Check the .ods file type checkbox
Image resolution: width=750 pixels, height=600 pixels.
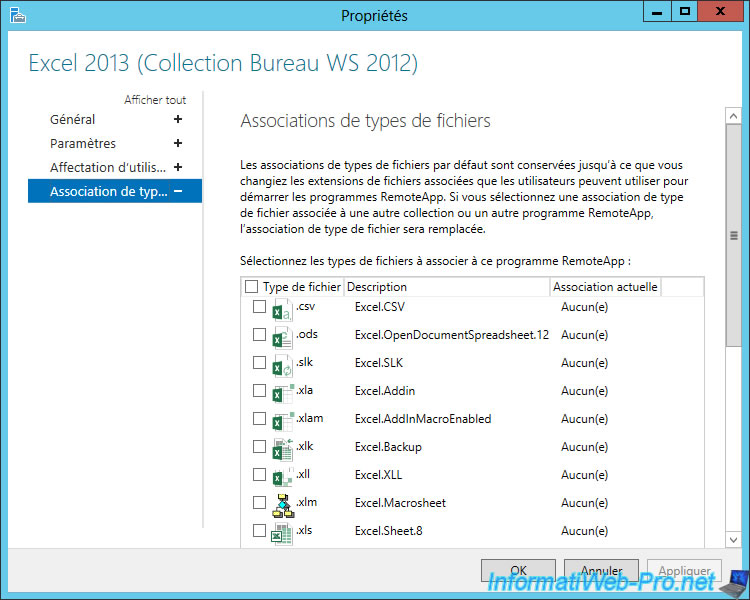259,334
